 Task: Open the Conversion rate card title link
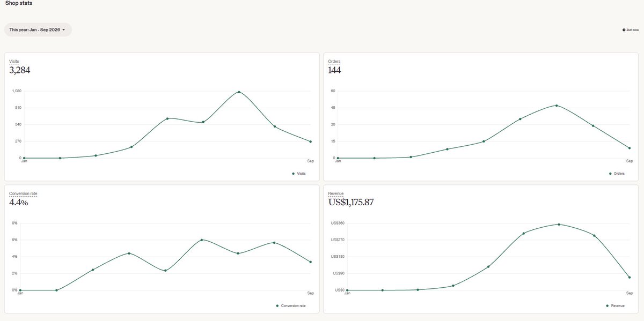pos(23,193)
